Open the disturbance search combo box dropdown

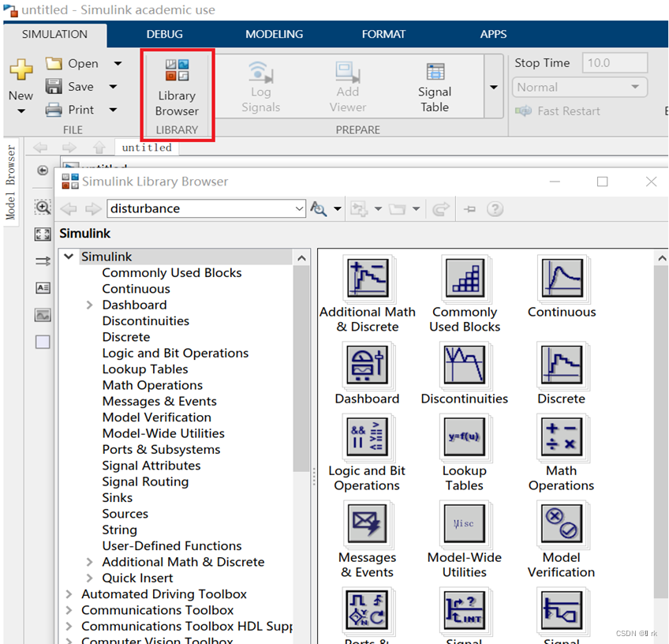300,208
